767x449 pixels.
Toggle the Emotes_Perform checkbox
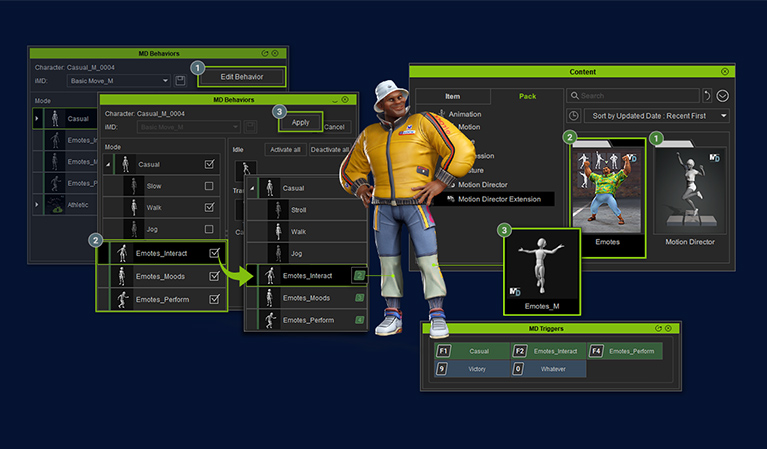pos(214,299)
